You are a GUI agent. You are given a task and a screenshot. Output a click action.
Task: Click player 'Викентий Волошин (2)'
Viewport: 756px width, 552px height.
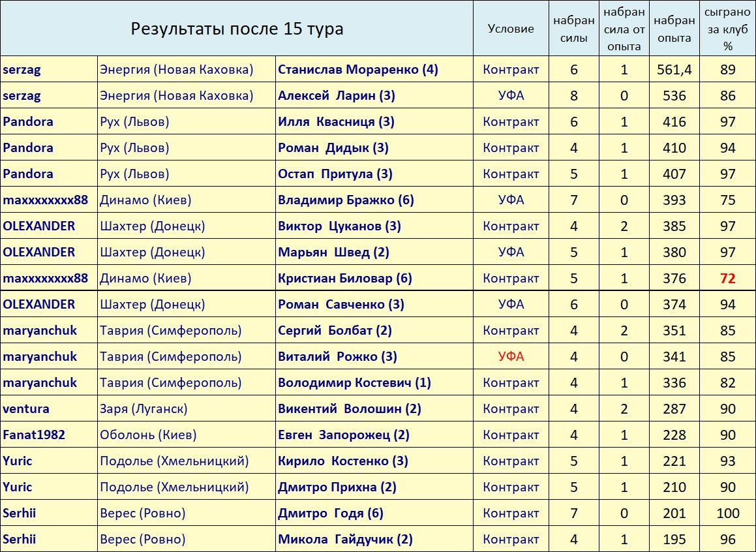tap(350, 408)
